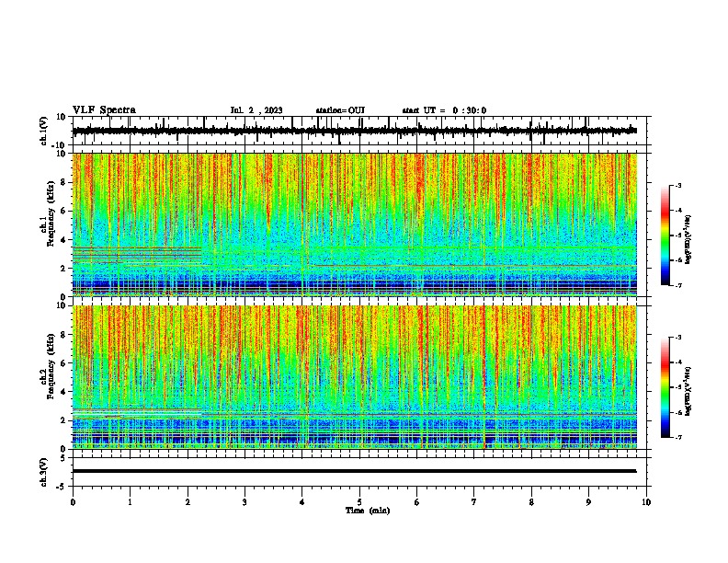This screenshot has height=563, width=728.
Task: Click the ch.2 color bar log(PSD) label
Action: click(x=688, y=391)
